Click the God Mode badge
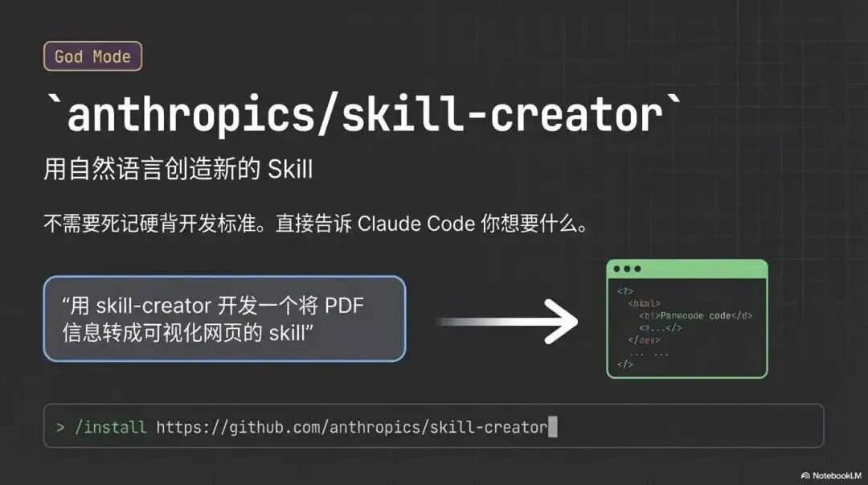 pyautogui.click(x=92, y=56)
